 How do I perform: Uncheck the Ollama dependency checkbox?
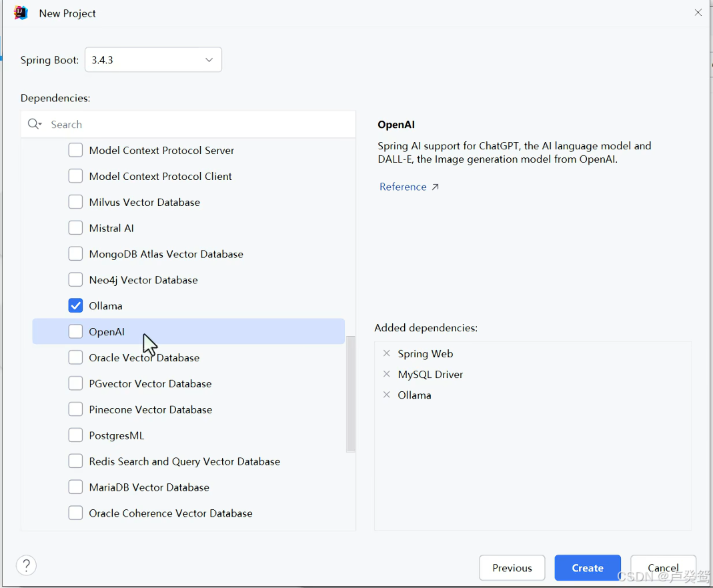click(x=75, y=305)
